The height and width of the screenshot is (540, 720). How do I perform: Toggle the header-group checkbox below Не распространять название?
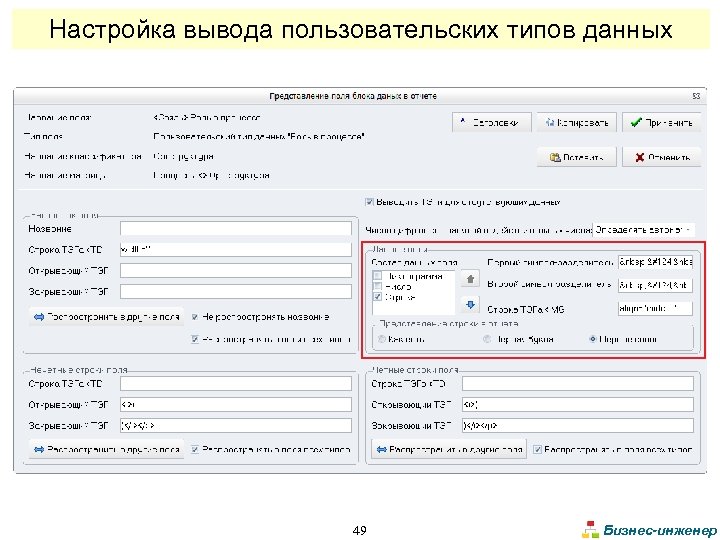(x=195, y=339)
